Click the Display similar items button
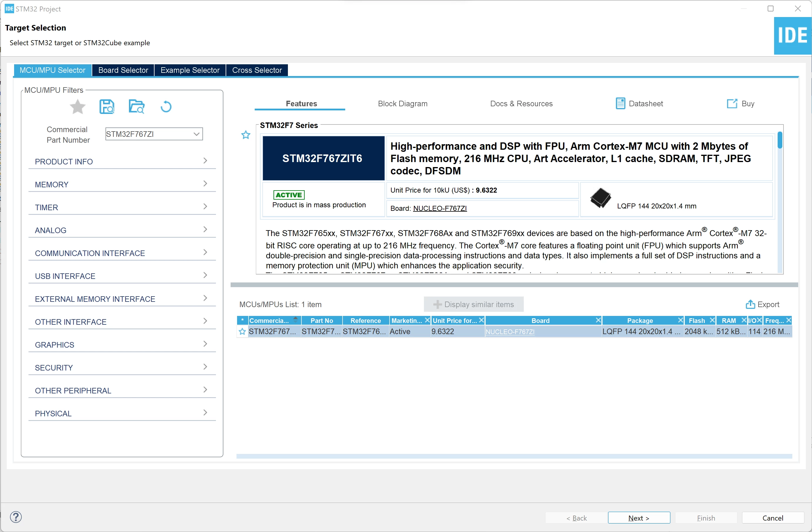Screen dimensions: 812x532 pyautogui.click(x=474, y=304)
